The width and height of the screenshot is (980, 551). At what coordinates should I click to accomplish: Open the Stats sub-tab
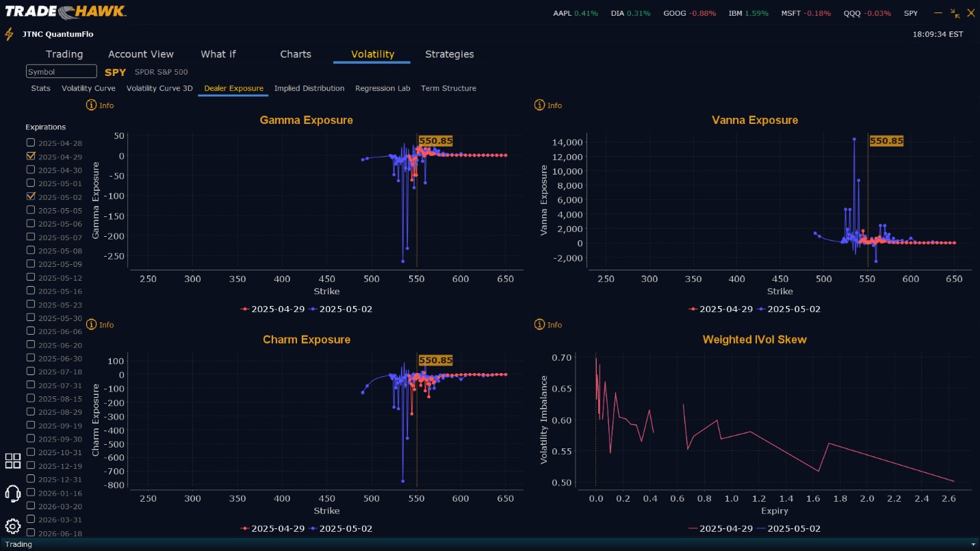coord(40,88)
